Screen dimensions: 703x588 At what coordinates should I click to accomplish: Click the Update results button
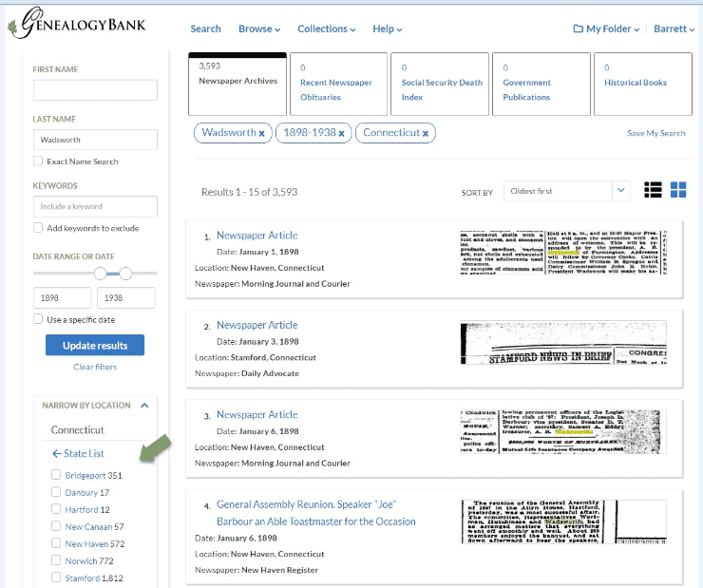click(95, 345)
